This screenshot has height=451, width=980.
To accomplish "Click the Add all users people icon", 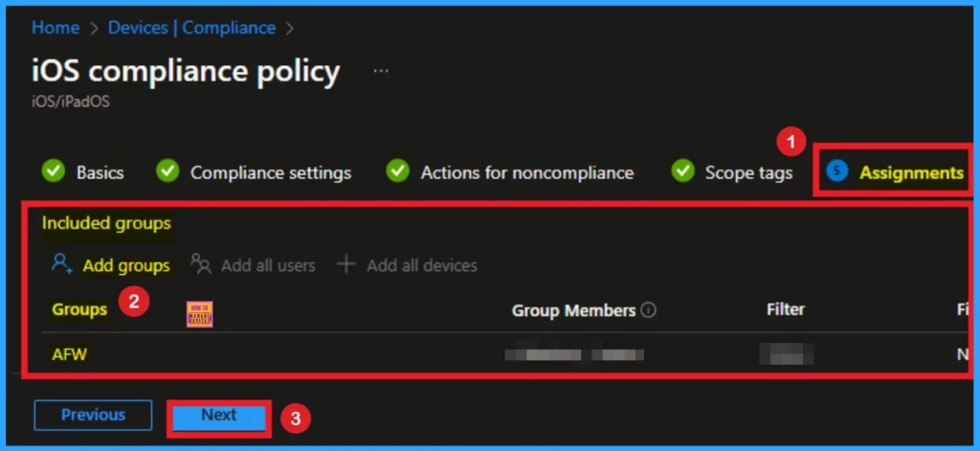I will click(201, 263).
